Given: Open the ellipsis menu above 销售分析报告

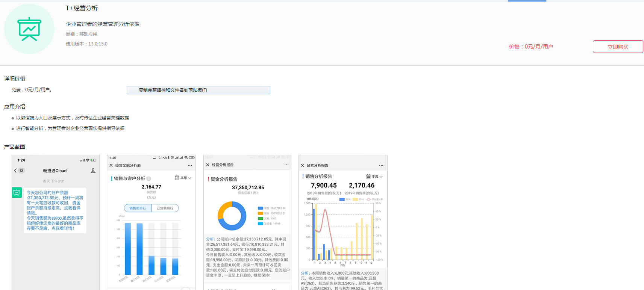Looking at the screenshot, I should pos(381,165).
